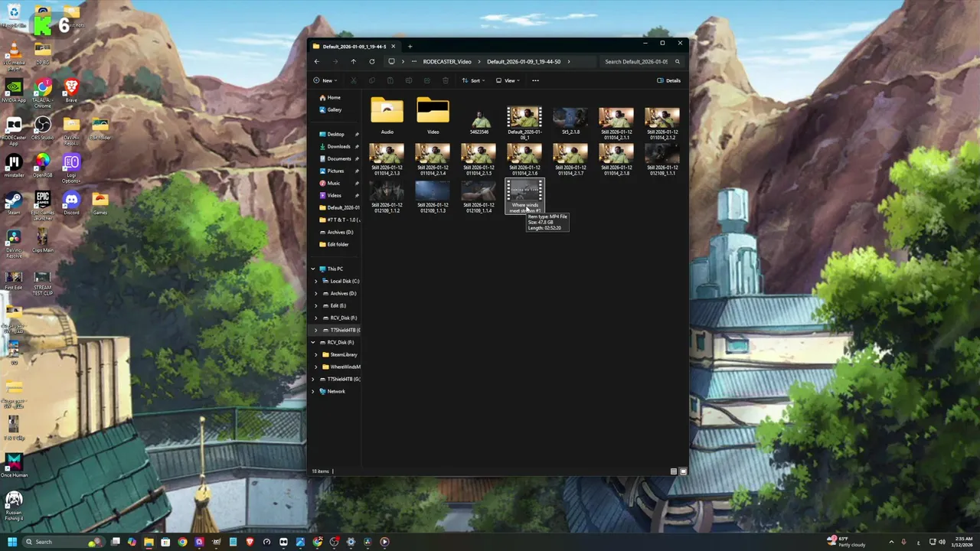
Task: Open the View dropdown menu
Action: [508, 80]
